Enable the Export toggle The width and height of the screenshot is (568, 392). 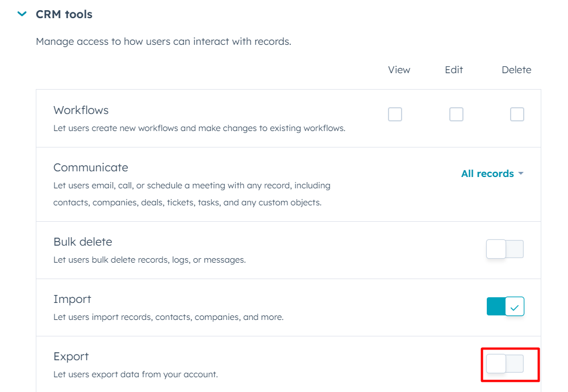[x=504, y=364]
